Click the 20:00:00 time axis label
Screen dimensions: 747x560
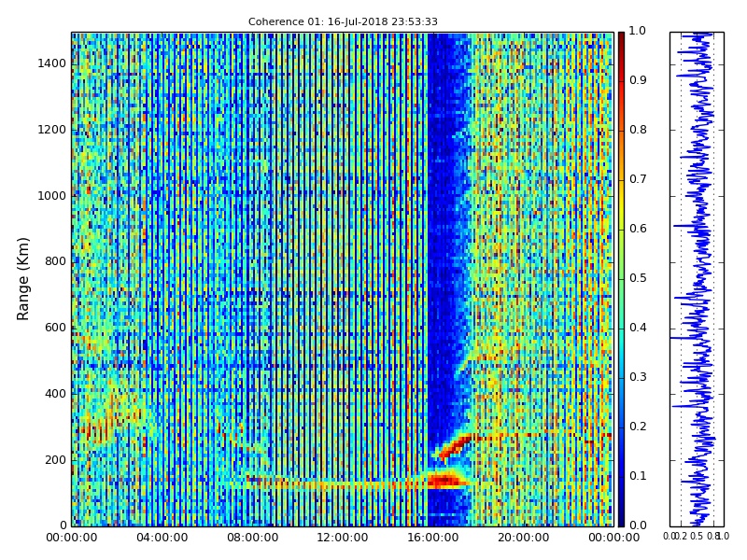click(524, 538)
